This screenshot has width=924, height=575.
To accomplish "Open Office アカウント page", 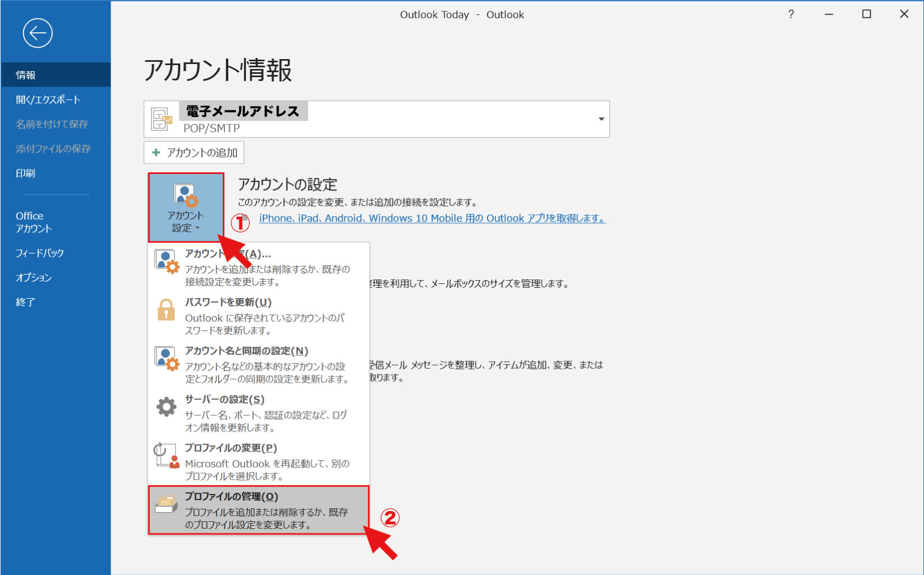I will click(33, 222).
